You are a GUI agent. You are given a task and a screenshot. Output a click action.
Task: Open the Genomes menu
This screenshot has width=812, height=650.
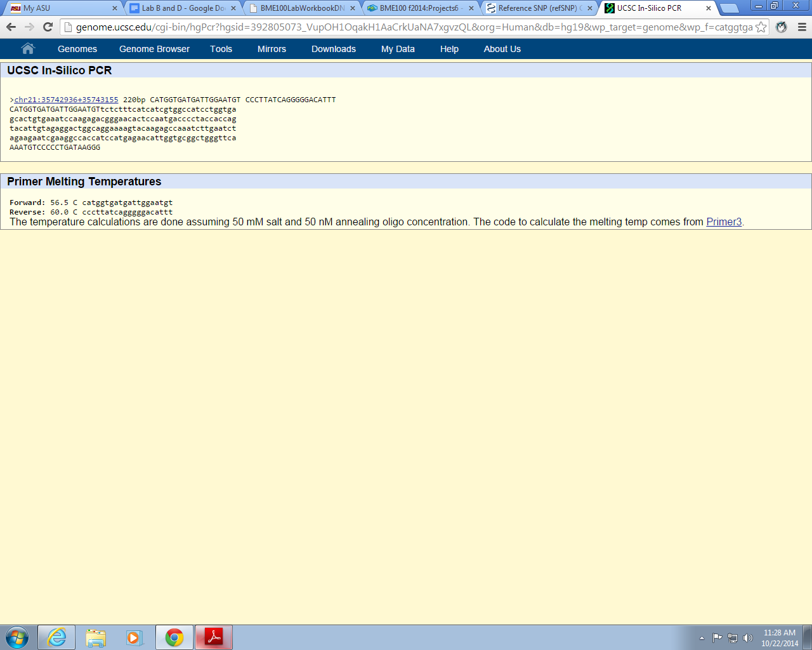pyautogui.click(x=77, y=49)
